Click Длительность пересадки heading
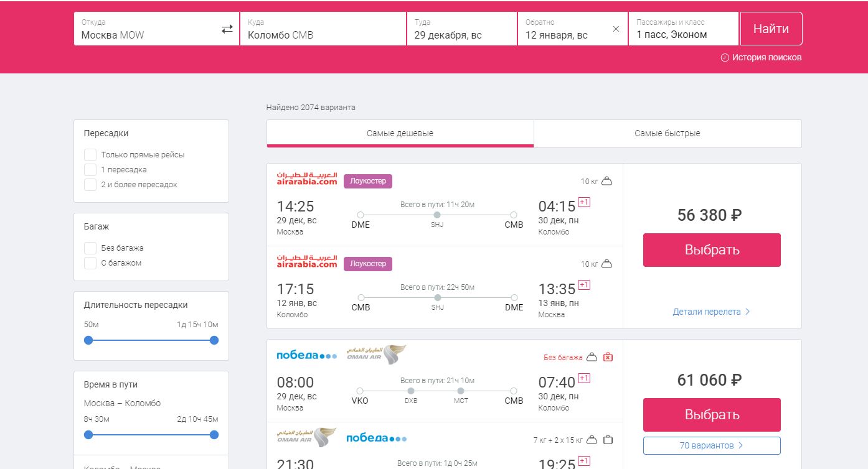 [x=136, y=305]
